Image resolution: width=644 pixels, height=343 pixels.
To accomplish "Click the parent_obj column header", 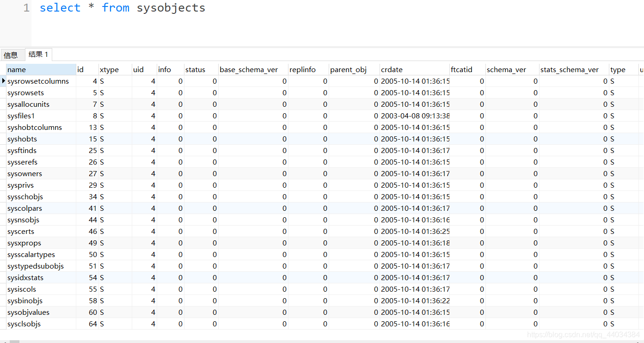I will point(354,69).
